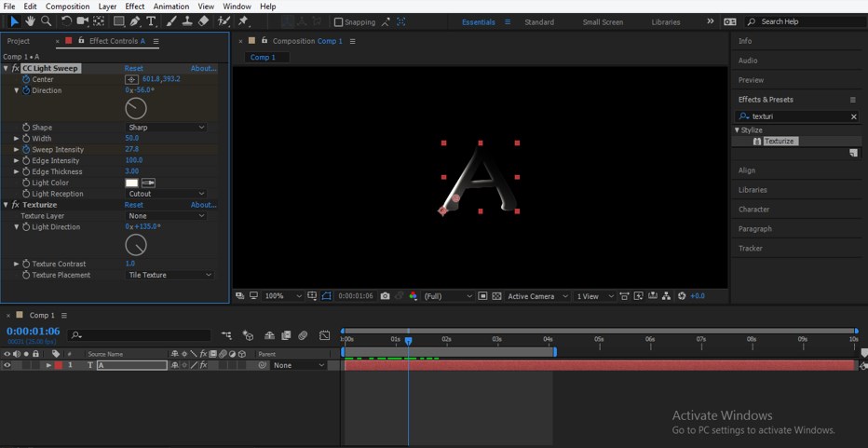This screenshot has width=868, height=448.
Task: Select the Zoom magnifier tool
Action: 46,21
